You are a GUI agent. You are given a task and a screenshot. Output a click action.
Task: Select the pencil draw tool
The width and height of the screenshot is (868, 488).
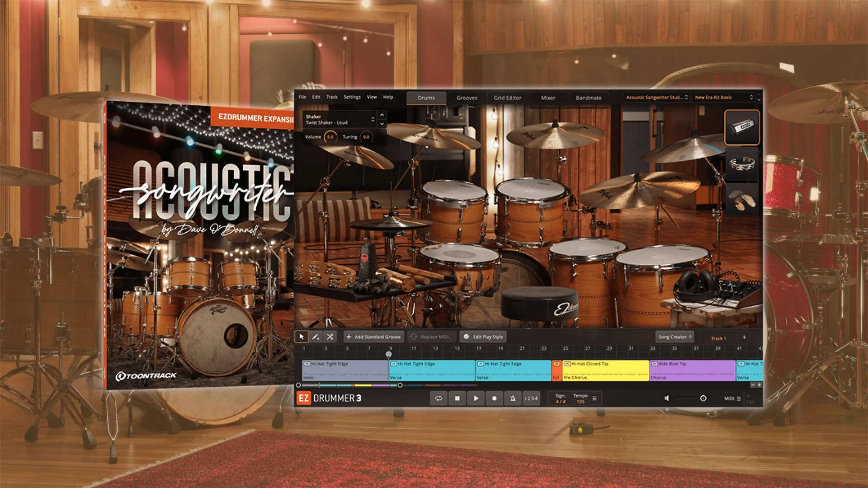[316, 337]
